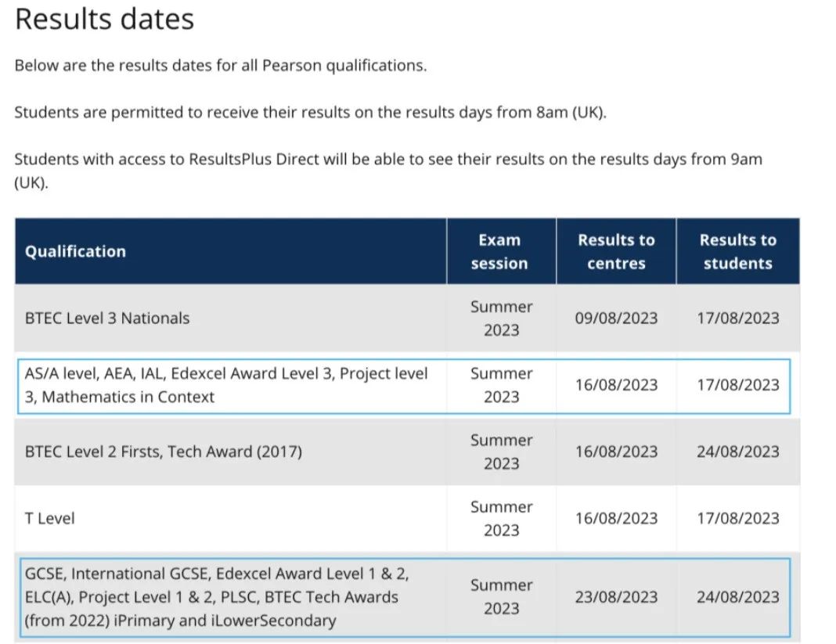
Task: Click 24/08/2023 student date for BTEC Level 2
Action: [x=738, y=452]
